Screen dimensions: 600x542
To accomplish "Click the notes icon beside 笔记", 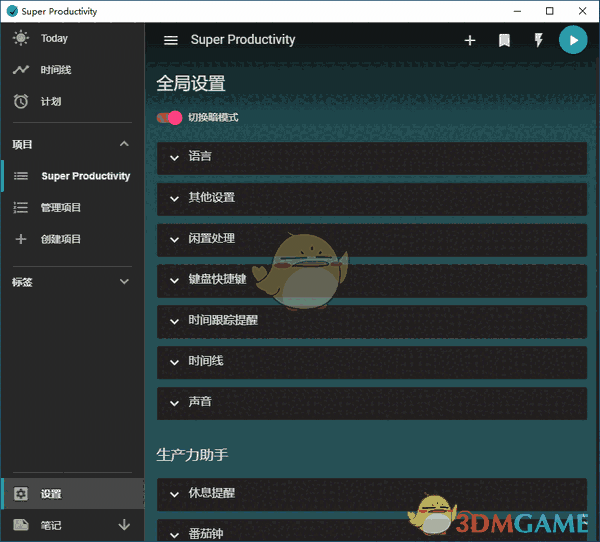I will pos(21,525).
